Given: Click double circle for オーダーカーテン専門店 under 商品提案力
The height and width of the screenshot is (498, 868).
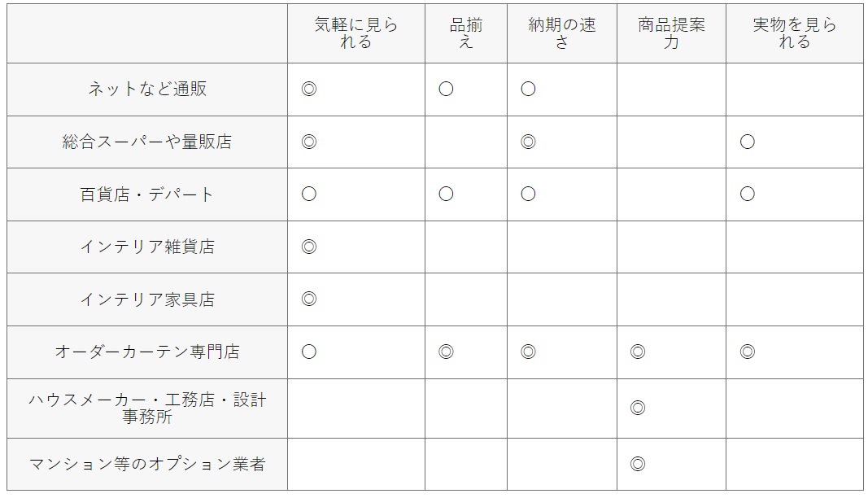Looking at the screenshot, I should (638, 352).
